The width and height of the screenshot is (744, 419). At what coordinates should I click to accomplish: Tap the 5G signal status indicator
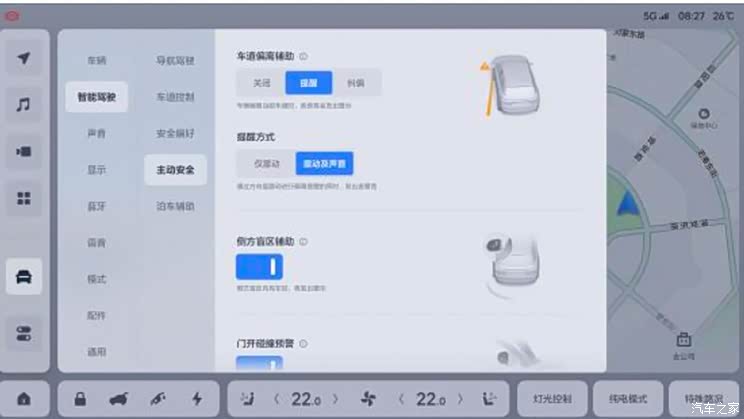click(656, 16)
